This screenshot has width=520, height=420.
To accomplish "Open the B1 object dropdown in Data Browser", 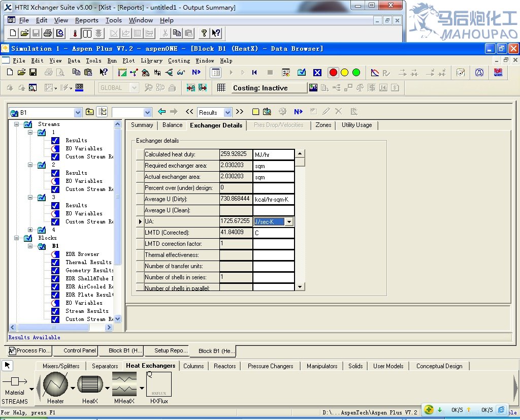I will tap(78, 113).
